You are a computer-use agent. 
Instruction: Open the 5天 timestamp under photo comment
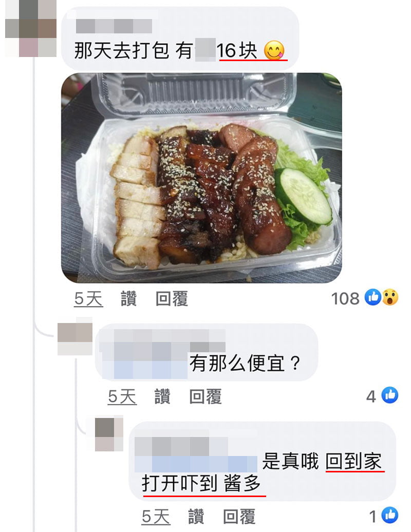coord(88,299)
